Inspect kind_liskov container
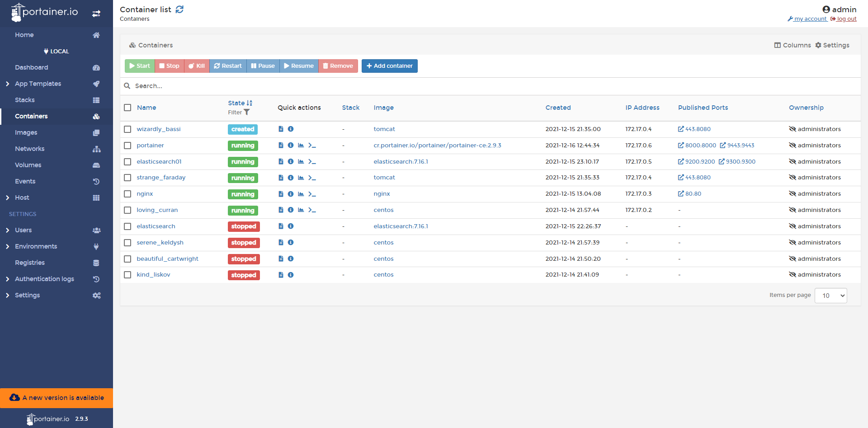 pos(291,275)
